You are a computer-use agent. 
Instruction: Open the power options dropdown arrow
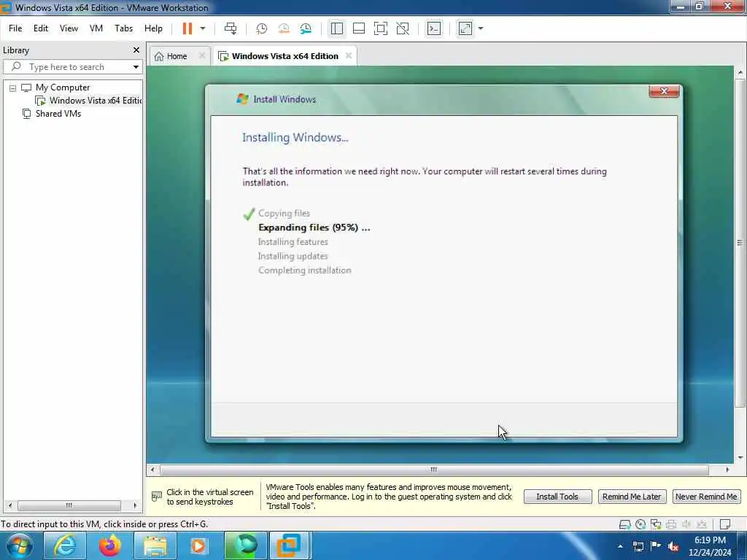[203, 28]
